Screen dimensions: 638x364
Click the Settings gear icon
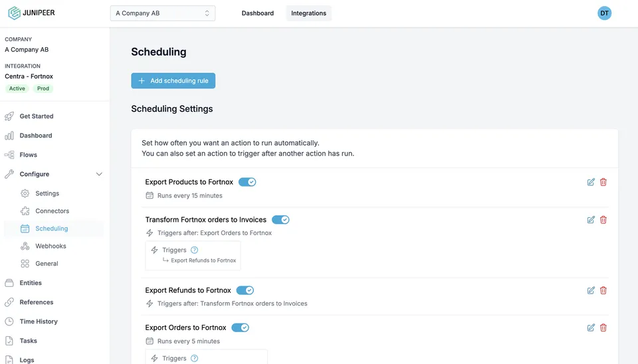(x=25, y=193)
